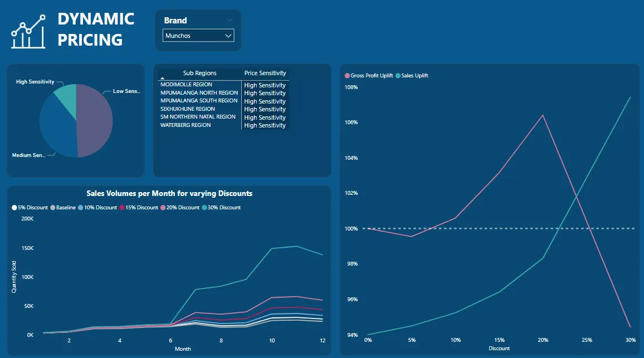The width and height of the screenshot is (644, 358).
Task: Click Gross Profit Uplift legend marker
Action: point(347,76)
